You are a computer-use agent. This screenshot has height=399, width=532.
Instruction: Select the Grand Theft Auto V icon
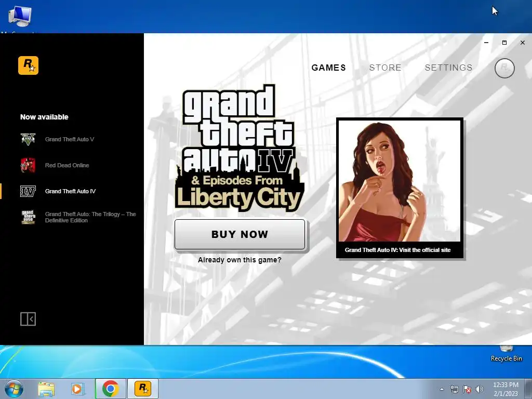pos(28,139)
